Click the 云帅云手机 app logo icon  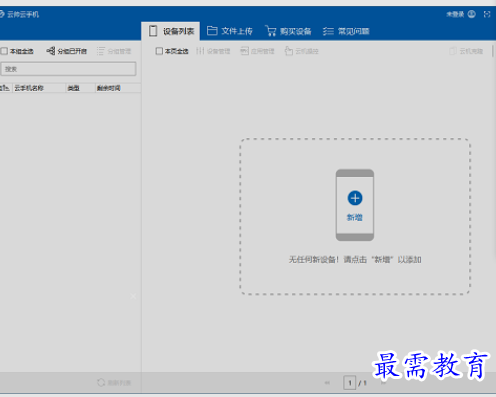click(2, 14)
